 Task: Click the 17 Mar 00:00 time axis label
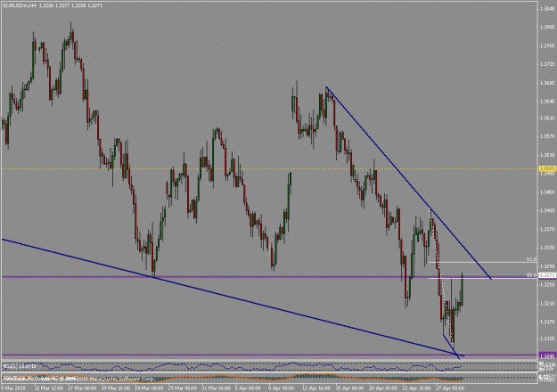click(x=82, y=388)
